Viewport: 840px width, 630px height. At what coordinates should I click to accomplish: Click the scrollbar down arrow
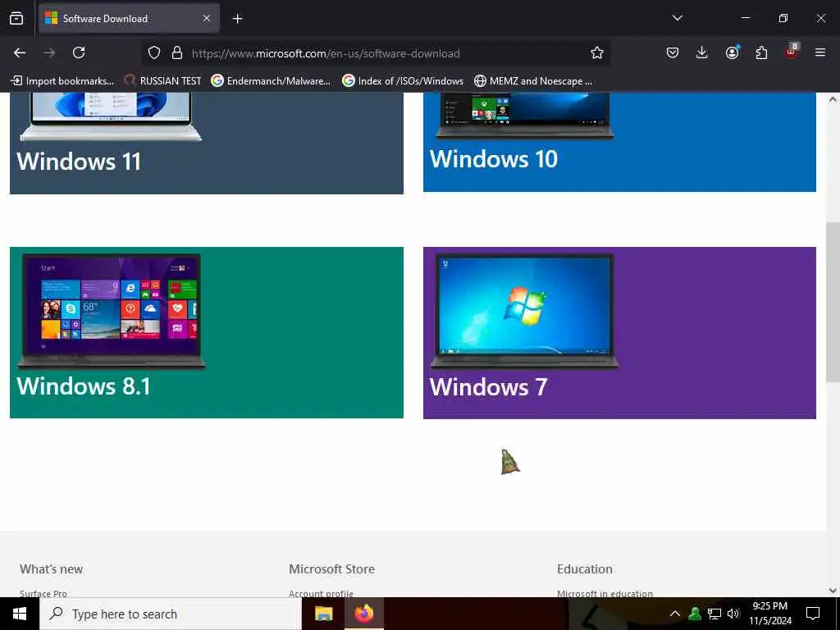tap(833, 591)
